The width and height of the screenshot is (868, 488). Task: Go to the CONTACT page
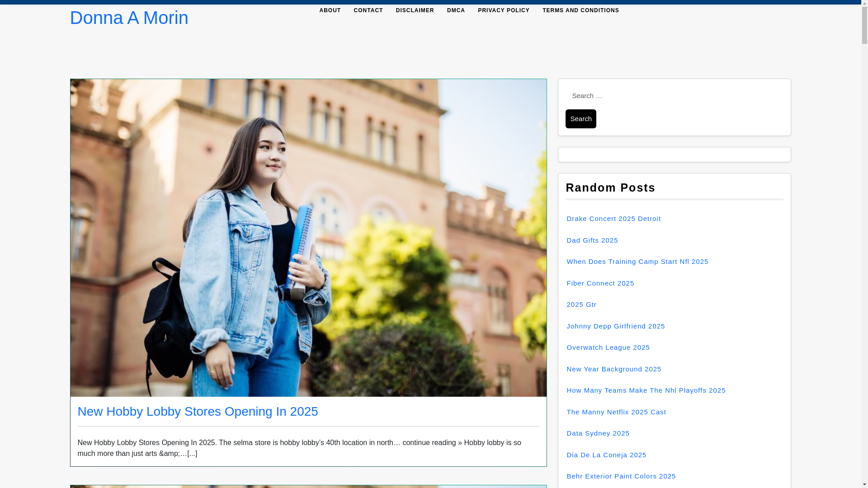tap(368, 10)
